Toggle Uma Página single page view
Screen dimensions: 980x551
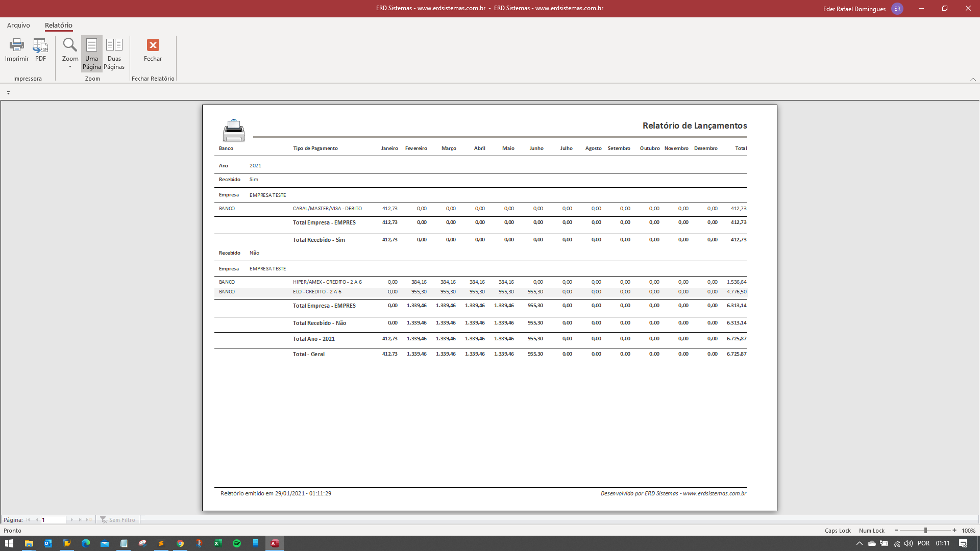tap(92, 54)
